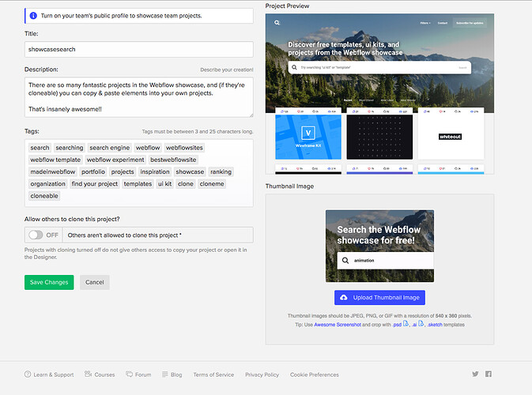Viewport: 532px width, 395px height.
Task: Open the Blog footer link
Action: point(176,374)
